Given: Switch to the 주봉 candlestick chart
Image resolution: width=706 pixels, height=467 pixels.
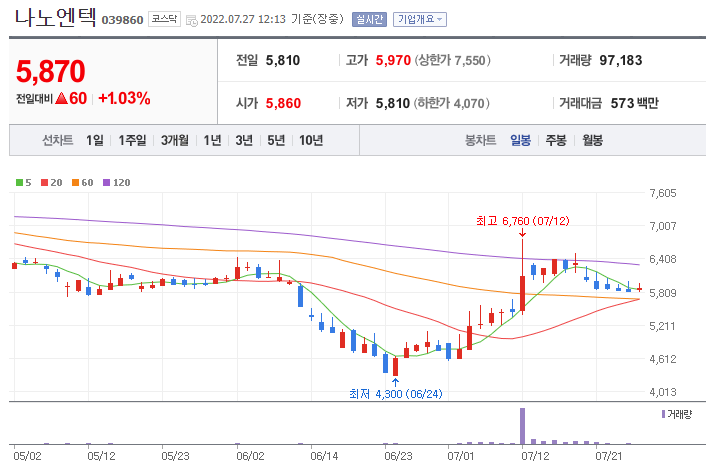Looking at the screenshot, I should pyautogui.click(x=556, y=141).
